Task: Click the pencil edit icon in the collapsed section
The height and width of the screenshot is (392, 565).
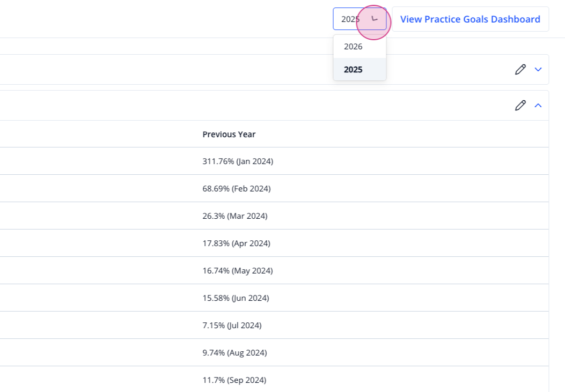Action: click(520, 70)
